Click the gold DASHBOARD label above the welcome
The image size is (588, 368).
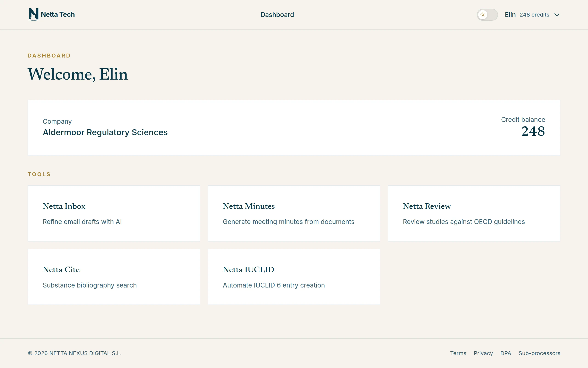tap(49, 56)
